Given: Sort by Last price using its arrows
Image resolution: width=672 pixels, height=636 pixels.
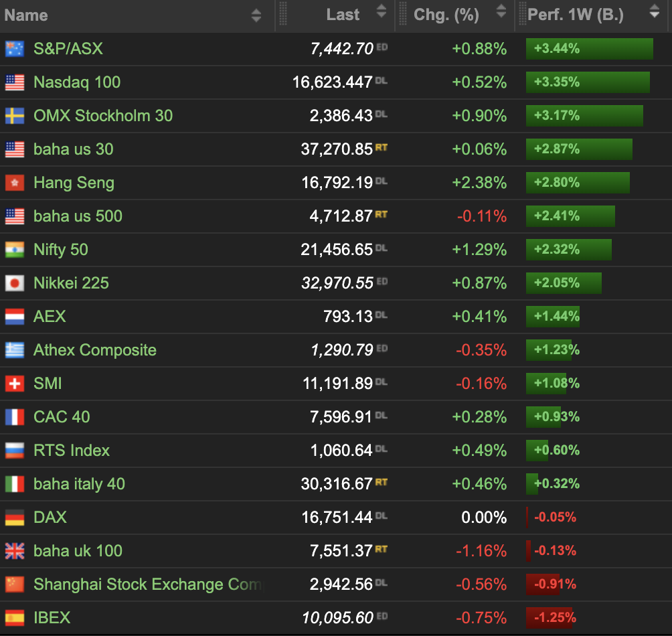Looking at the screenshot, I should point(381,11).
